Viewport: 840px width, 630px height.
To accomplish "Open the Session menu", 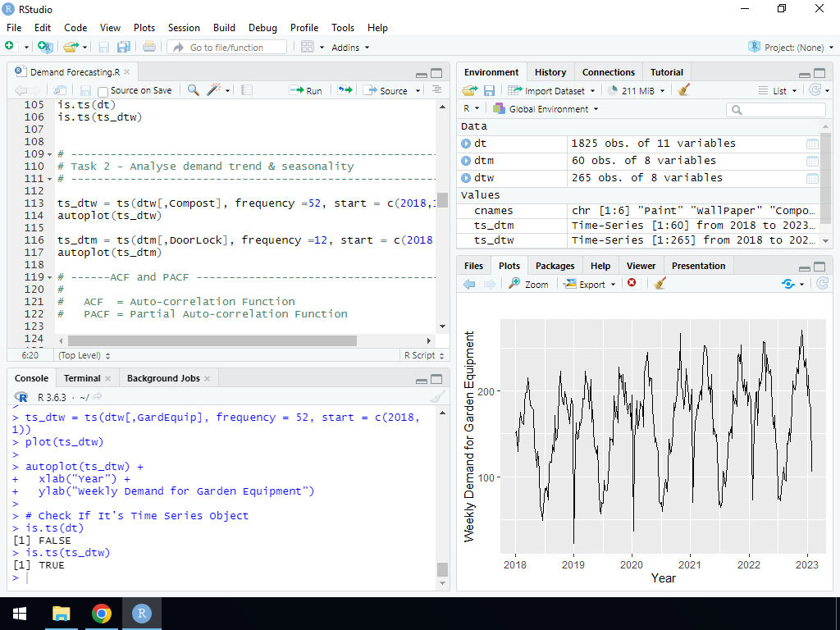I will coord(184,27).
